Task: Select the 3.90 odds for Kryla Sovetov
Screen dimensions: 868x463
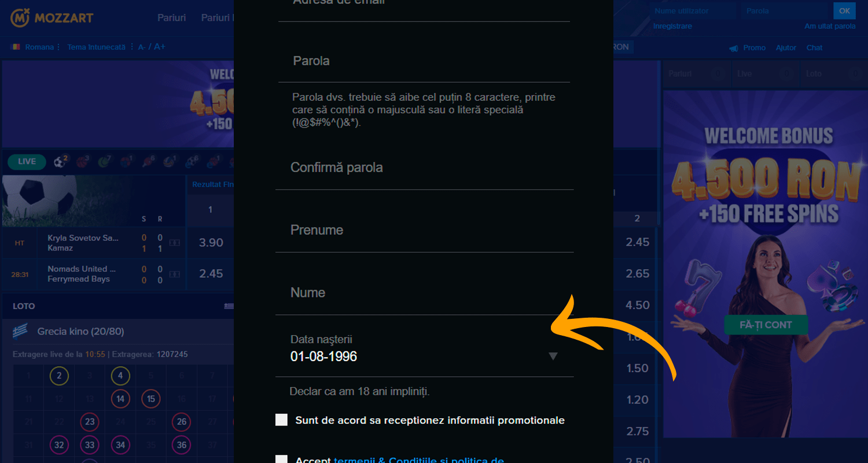Action: [211, 242]
